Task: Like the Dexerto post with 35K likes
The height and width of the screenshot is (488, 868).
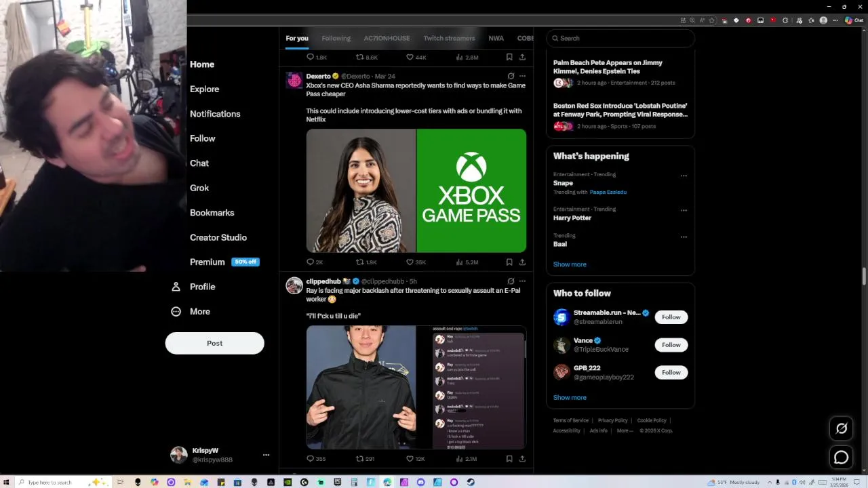Action: click(416, 262)
